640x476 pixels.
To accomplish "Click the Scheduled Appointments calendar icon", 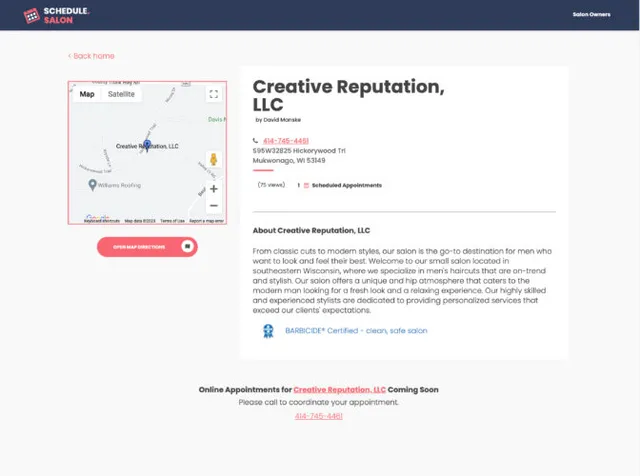I will 306,185.
